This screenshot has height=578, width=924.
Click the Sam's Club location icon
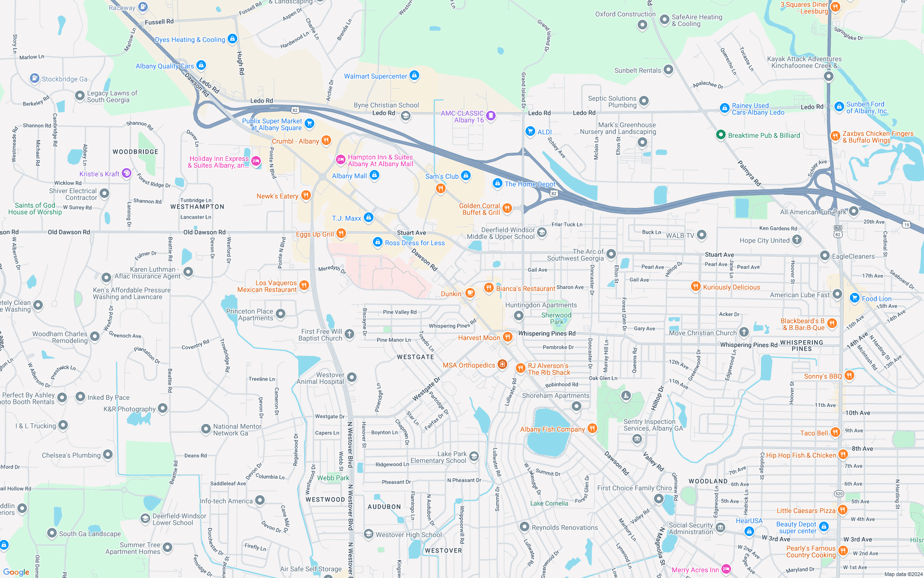click(466, 176)
